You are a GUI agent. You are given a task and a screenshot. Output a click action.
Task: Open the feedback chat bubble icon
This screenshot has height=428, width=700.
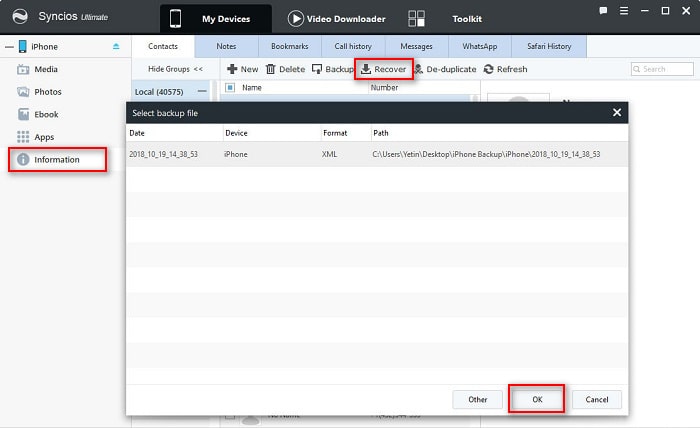603,11
